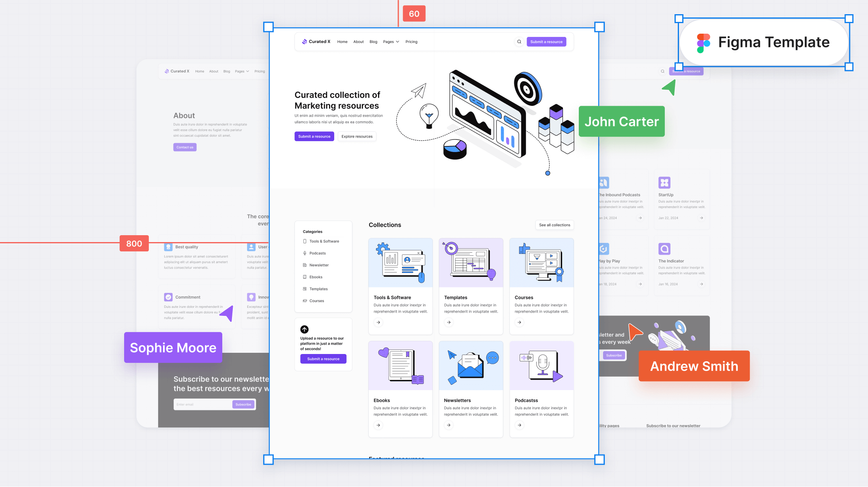Click the Podcasts sidebar category icon
Screen dimensions: 868x487
pos(305,253)
